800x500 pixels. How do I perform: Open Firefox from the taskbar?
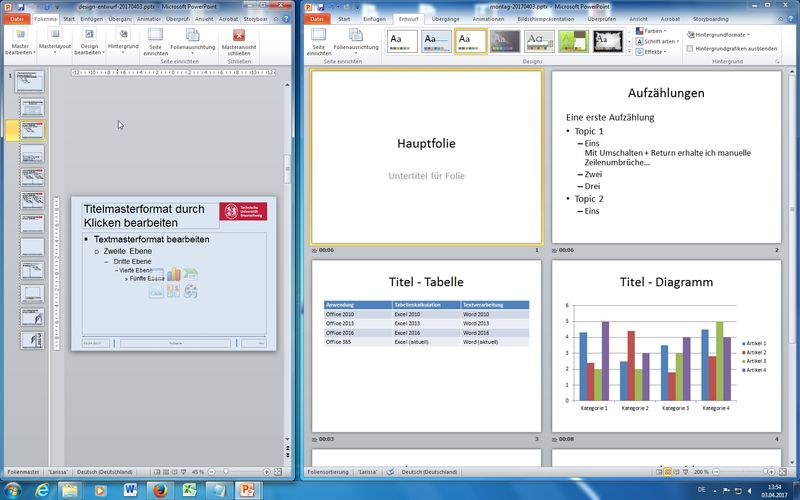click(160, 489)
